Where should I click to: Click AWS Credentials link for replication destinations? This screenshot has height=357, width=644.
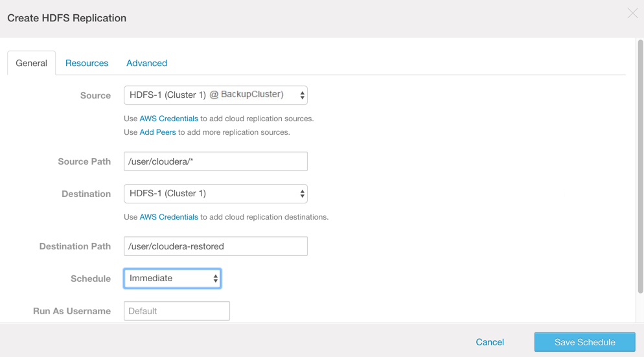(x=168, y=217)
